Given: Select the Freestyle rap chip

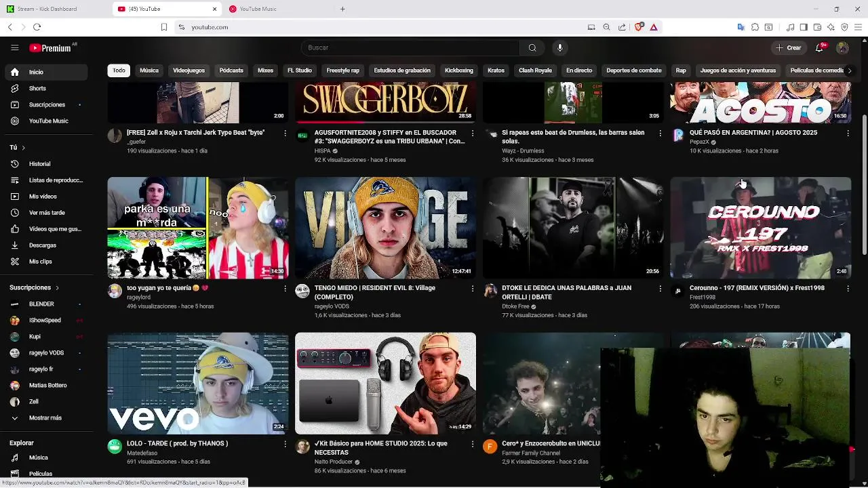Looking at the screenshot, I should pyautogui.click(x=343, y=70).
